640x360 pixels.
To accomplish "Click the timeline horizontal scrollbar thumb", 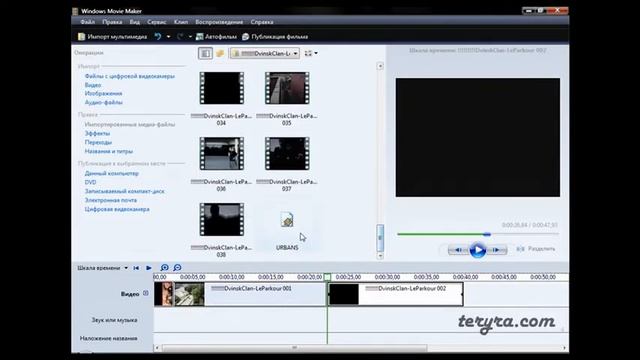I will coord(294,348).
